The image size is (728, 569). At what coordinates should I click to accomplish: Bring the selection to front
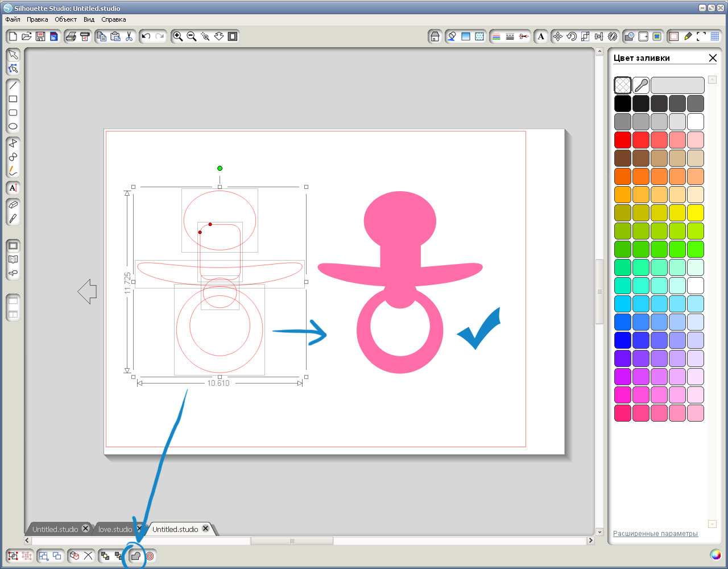tap(105, 556)
